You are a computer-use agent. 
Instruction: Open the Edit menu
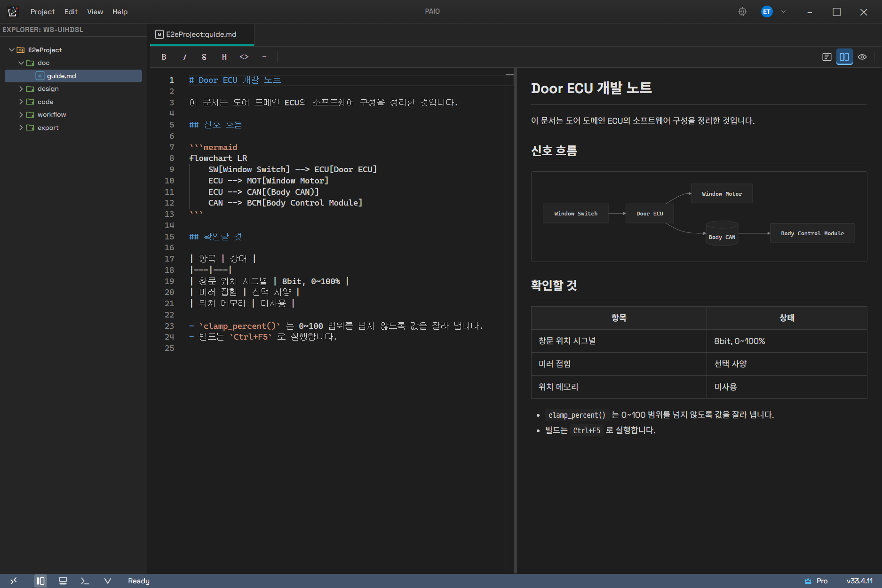click(x=71, y=12)
